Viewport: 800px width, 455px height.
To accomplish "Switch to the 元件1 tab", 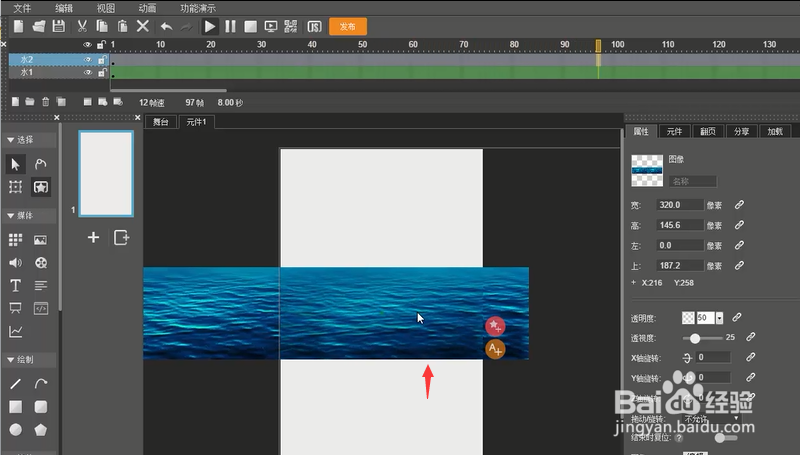I will pos(196,122).
